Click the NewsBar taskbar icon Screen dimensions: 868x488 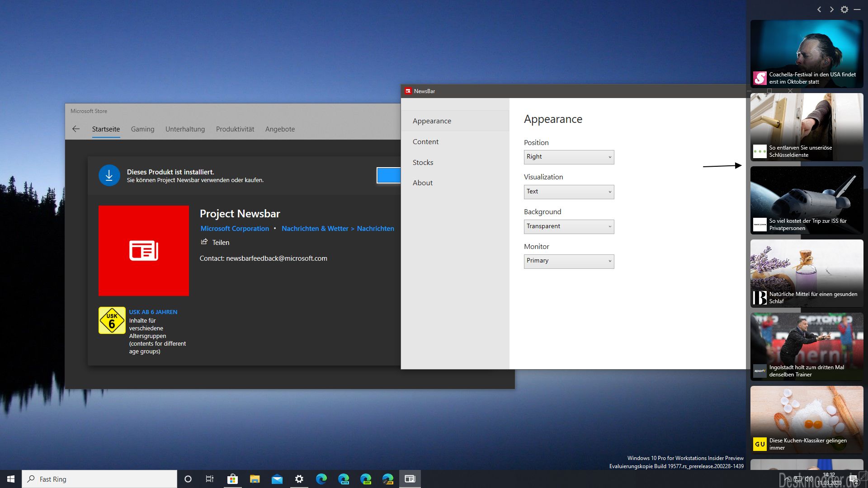tap(410, 479)
